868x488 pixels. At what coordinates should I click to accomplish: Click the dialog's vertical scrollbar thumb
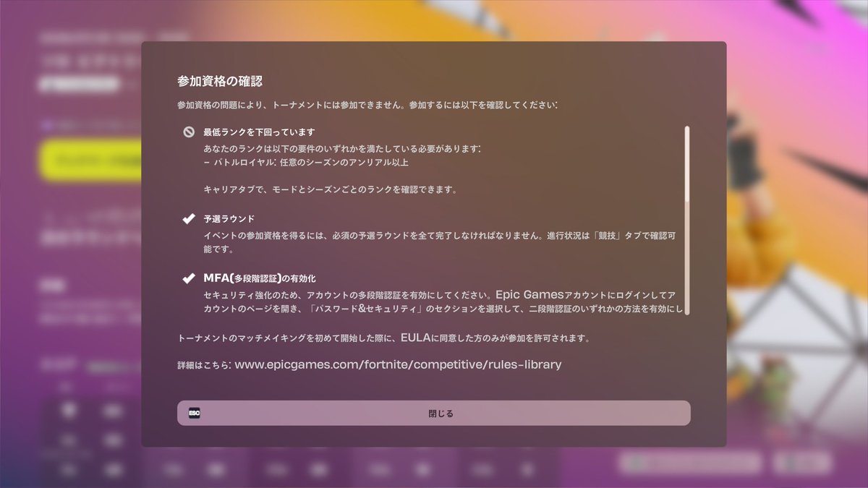tap(686, 165)
